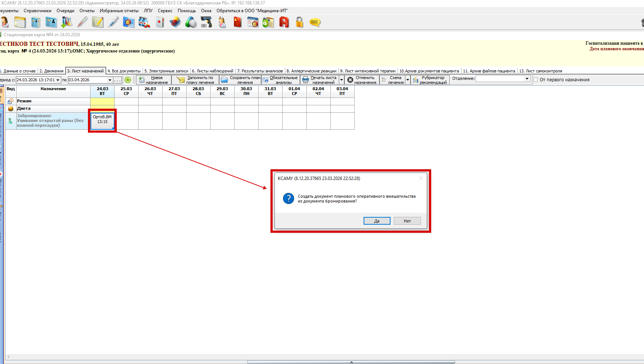Click 'Да' in the confirmation dialog
Screen dimensions: 644x364
(x=376, y=221)
